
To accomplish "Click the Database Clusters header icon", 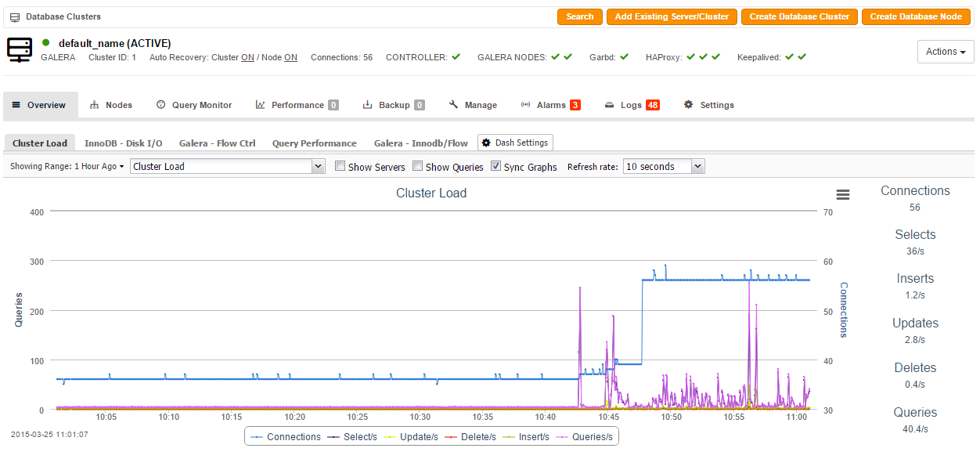I will click(x=15, y=17).
